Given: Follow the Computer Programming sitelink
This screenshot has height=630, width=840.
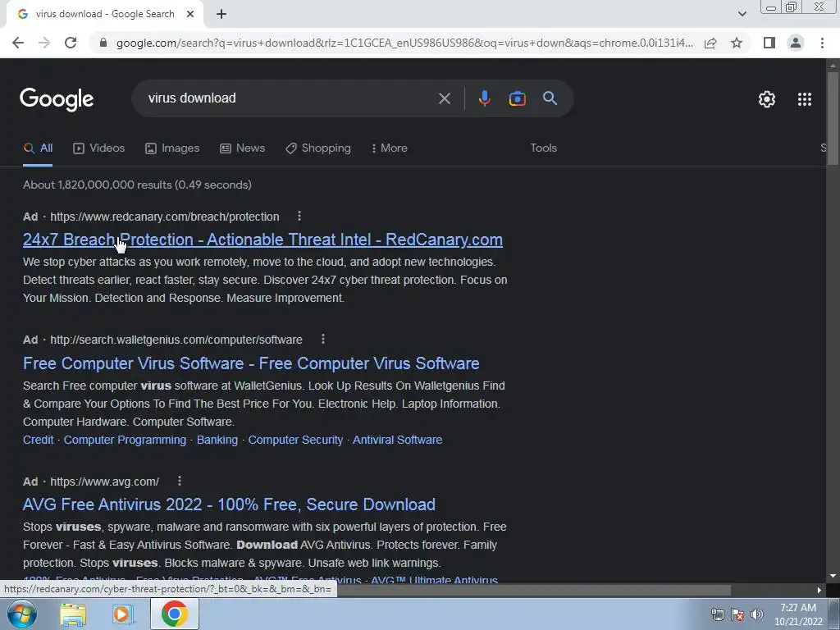Looking at the screenshot, I should [125, 440].
